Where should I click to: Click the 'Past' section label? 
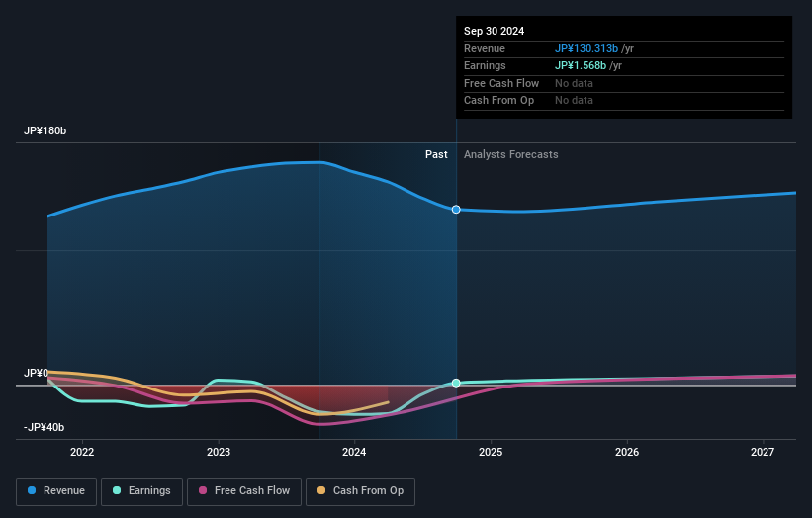pos(436,155)
